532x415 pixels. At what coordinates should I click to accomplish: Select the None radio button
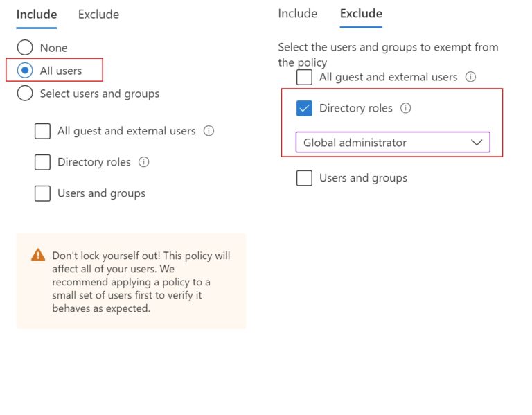(x=25, y=48)
